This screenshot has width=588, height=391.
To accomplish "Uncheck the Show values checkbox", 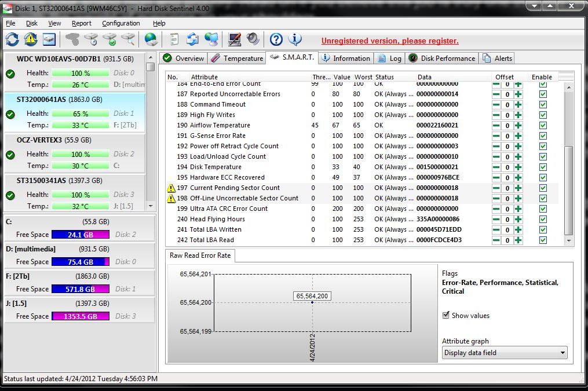I will (446, 315).
